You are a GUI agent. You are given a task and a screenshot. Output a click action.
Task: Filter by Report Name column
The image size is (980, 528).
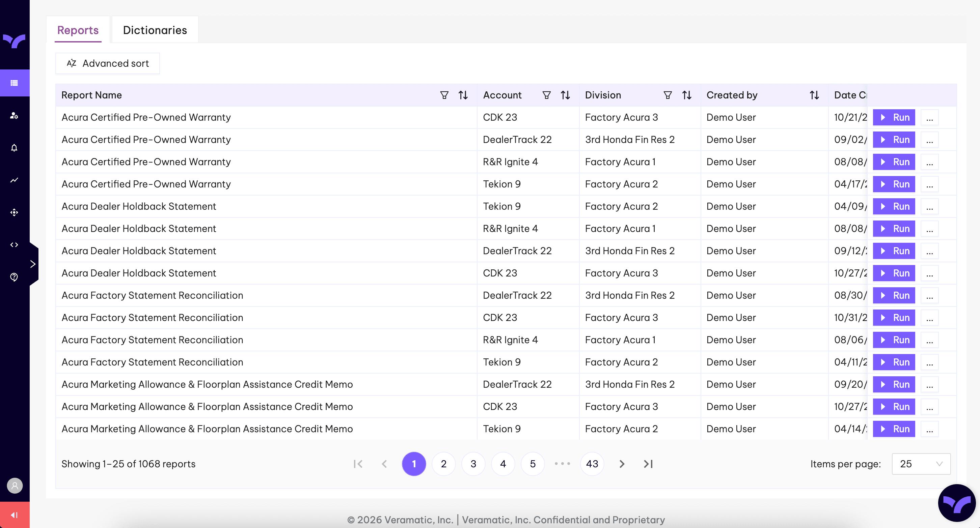pos(444,95)
